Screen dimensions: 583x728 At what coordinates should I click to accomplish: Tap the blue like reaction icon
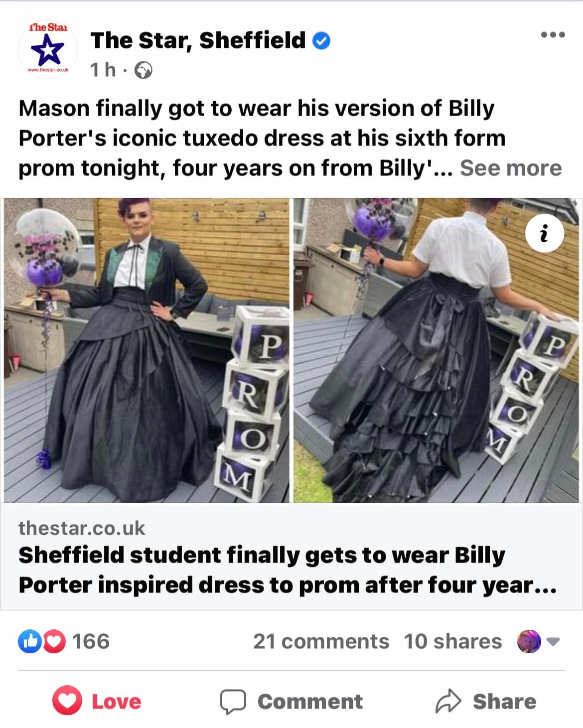point(29,641)
